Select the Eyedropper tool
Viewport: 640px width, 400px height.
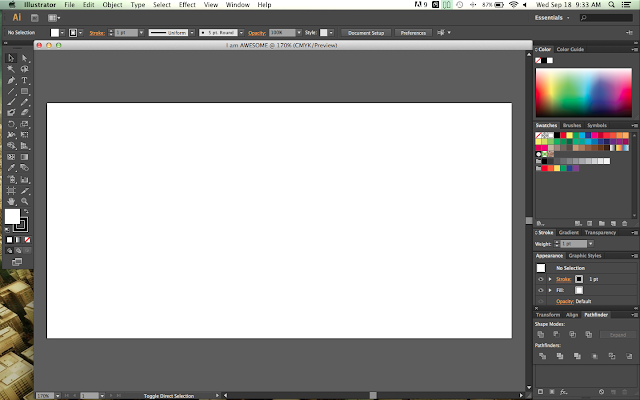coord(11,168)
